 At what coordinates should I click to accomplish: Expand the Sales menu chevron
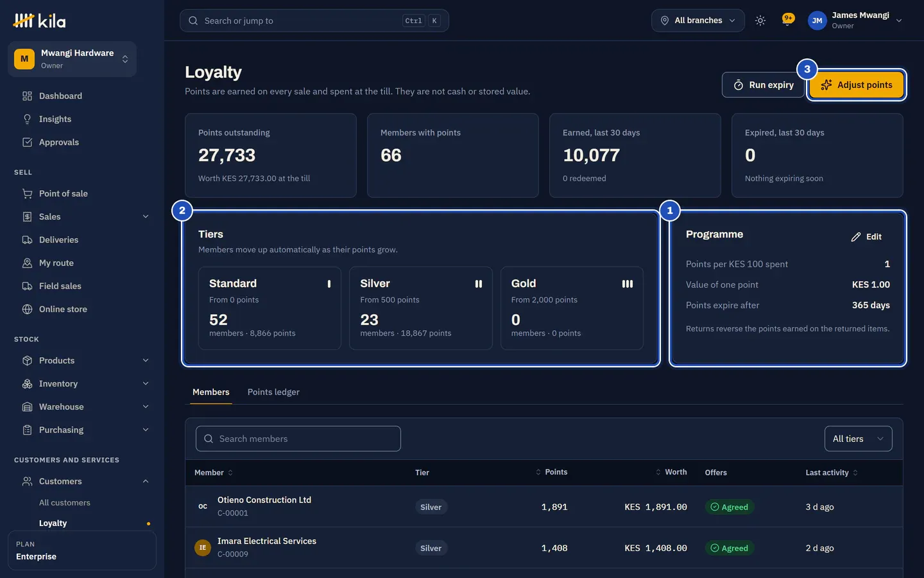click(x=146, y=216)
